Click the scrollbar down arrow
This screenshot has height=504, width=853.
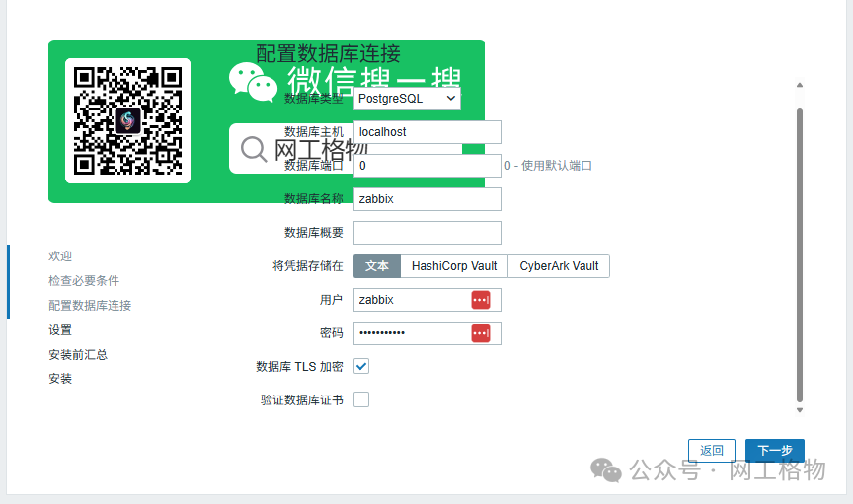tap(800, 410)
